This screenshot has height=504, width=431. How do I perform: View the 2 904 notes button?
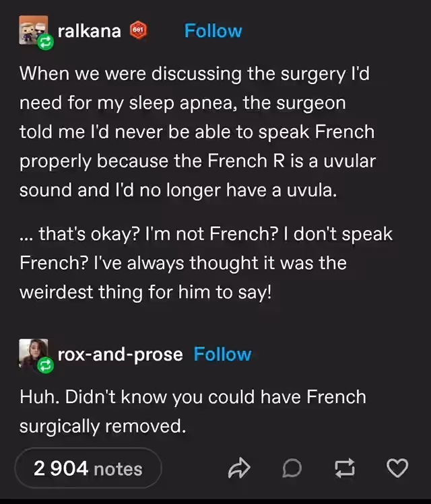click(x=88, y=468)
